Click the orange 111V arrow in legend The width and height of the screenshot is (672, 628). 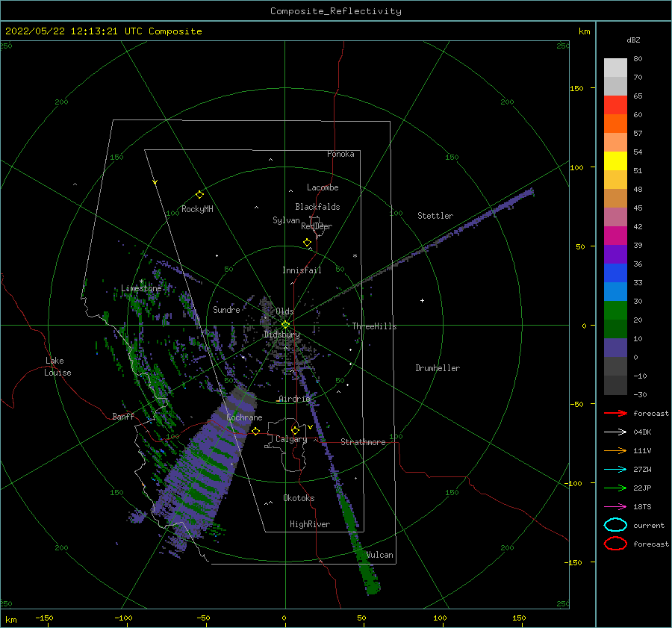[x=615, y=450]
